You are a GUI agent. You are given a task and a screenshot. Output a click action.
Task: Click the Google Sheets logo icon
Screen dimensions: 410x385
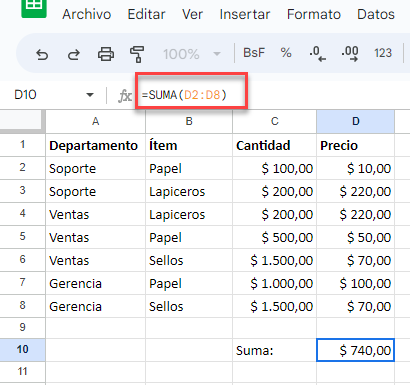(34, 8)
